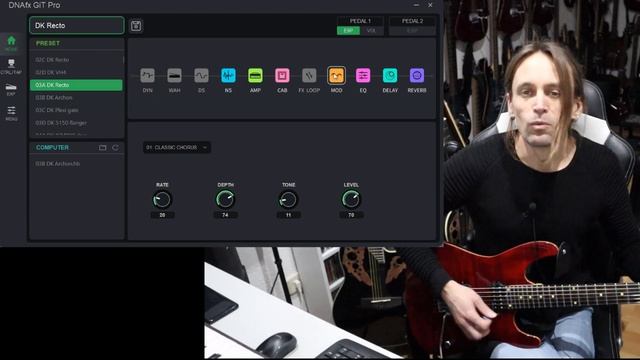The image size is (640, 360).
Task: Set Pedal 1 to EXP mode
Action: 348,31
